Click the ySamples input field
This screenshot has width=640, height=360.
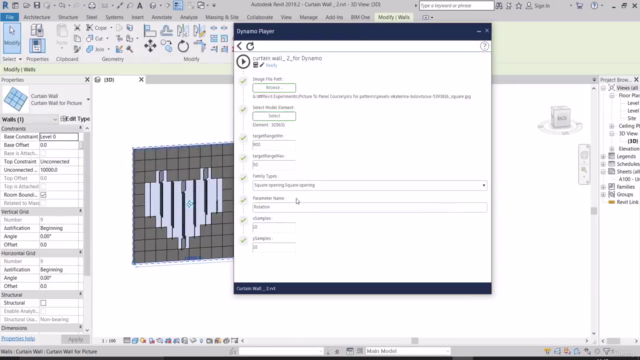(273, 247)
